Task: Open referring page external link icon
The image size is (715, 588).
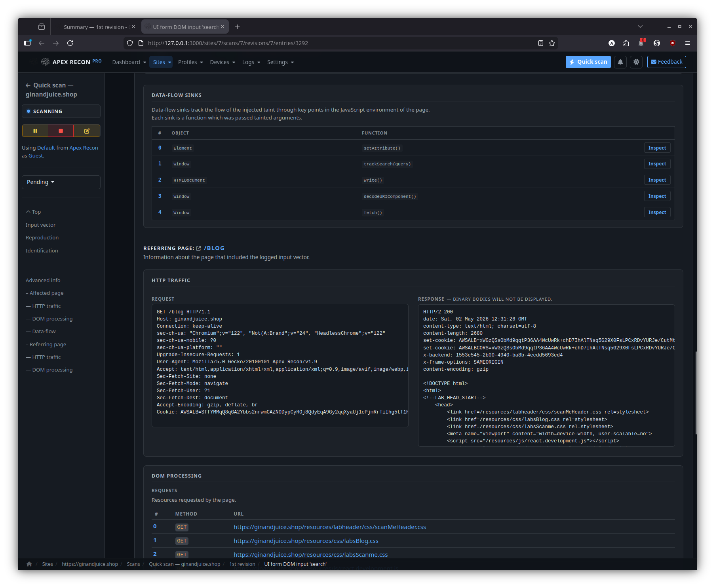Action: (x=199, y=248)
